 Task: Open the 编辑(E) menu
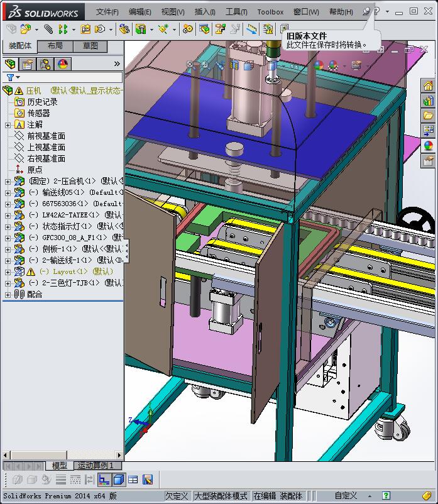click(x=140, y=12)
